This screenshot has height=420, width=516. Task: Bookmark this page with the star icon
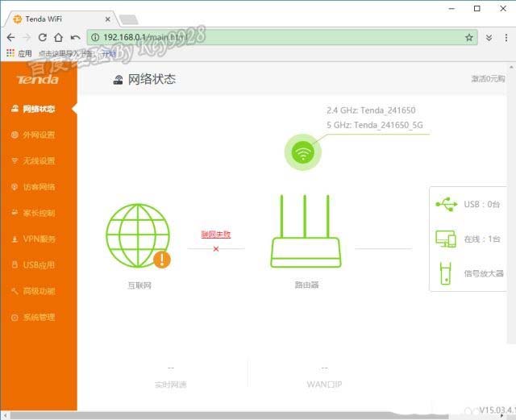[468, 37]
